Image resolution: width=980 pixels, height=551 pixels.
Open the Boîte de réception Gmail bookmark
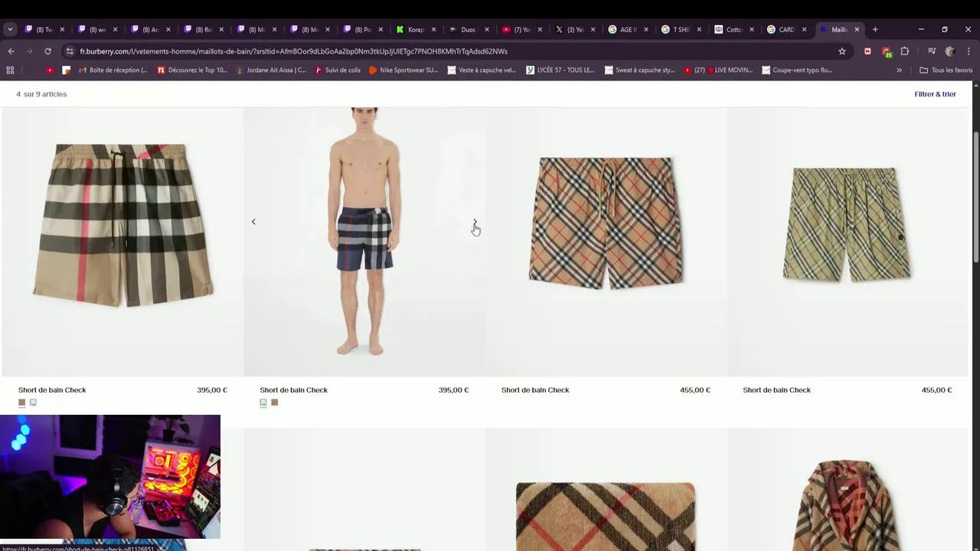coord(113,70)
